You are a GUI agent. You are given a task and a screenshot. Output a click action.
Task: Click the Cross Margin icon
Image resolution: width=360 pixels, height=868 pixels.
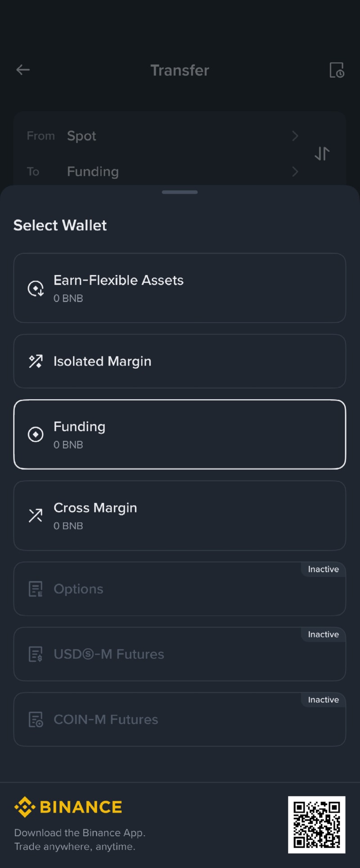point(36,516)
